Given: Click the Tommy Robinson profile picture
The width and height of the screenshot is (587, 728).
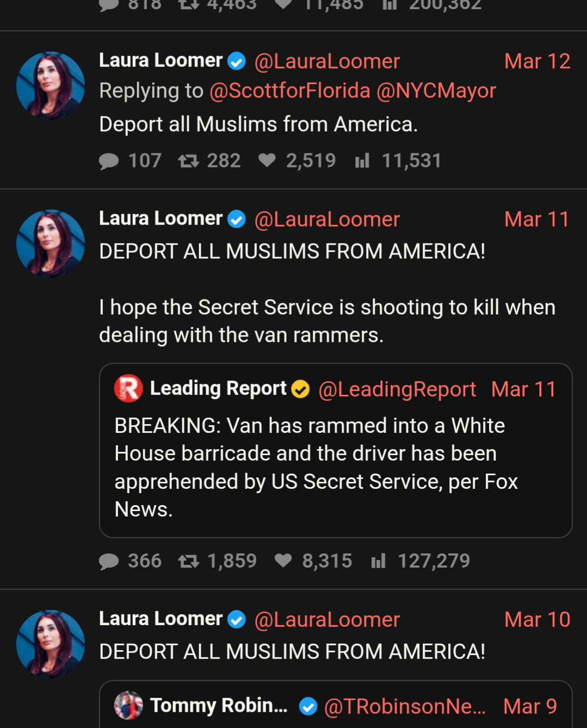Looking at the screenshot, I should pyautogui.click(x=128, y=705).
